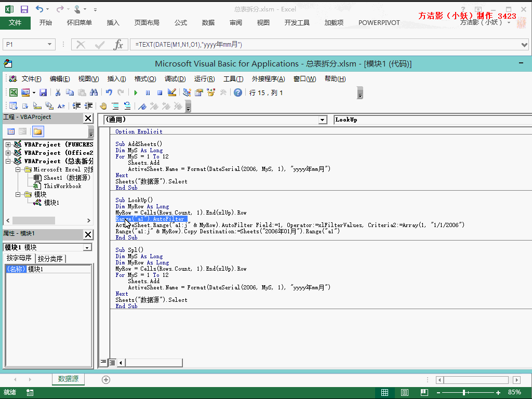Click the Break pause icon
The height and width of the screenshot is (399, 532).
click(148, 92)
